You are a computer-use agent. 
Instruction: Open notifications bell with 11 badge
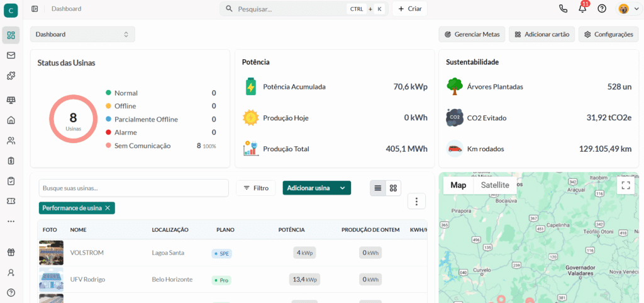[x=583, y=8]
